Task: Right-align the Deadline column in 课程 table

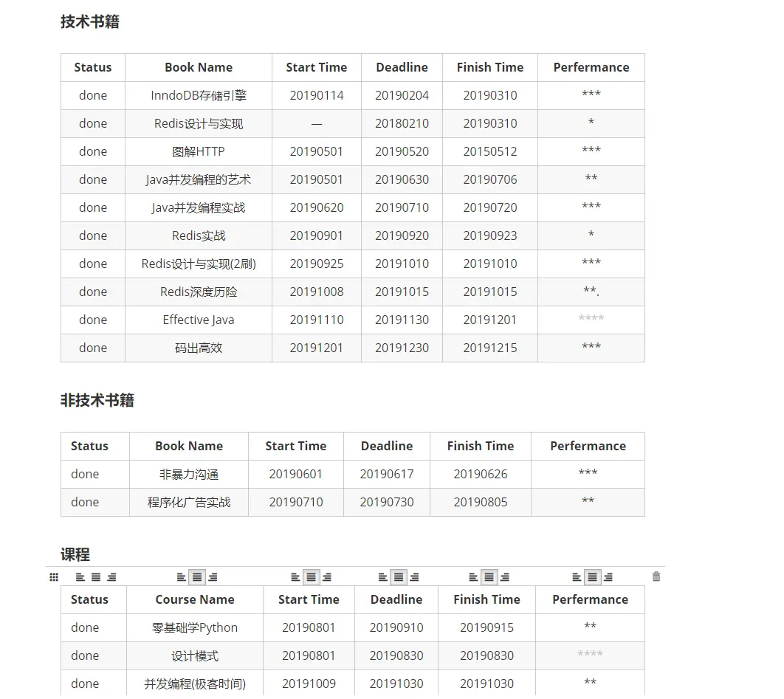Action: click(x=414, y=577)
